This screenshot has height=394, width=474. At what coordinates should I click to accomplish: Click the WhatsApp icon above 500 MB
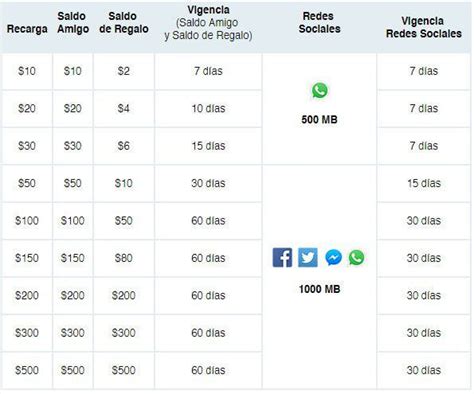point(320,91)
